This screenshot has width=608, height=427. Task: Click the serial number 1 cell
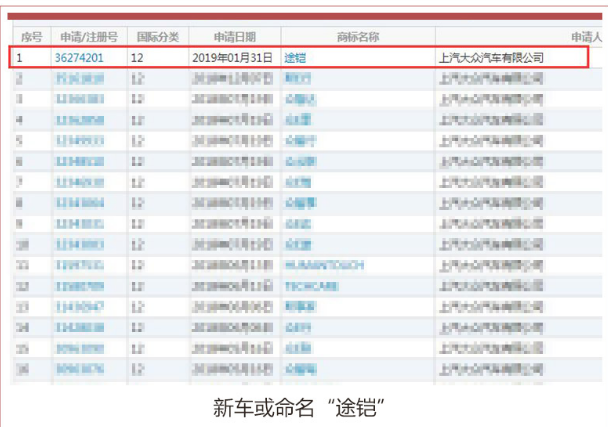[x=19, y=58]
